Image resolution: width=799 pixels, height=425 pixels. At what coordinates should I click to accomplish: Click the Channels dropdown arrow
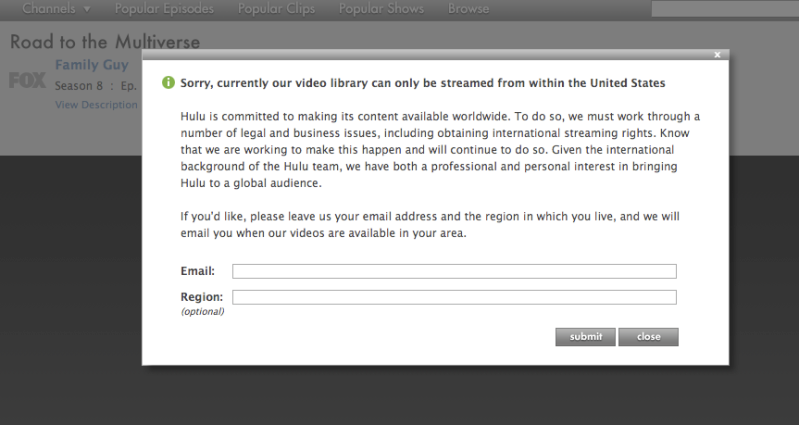pyautogui.click(x=88, y=9)
